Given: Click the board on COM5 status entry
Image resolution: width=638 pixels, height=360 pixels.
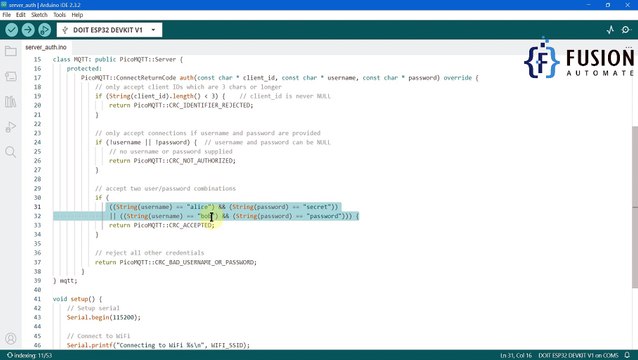Looking at the screenshot, I should (x=578, y=355).
